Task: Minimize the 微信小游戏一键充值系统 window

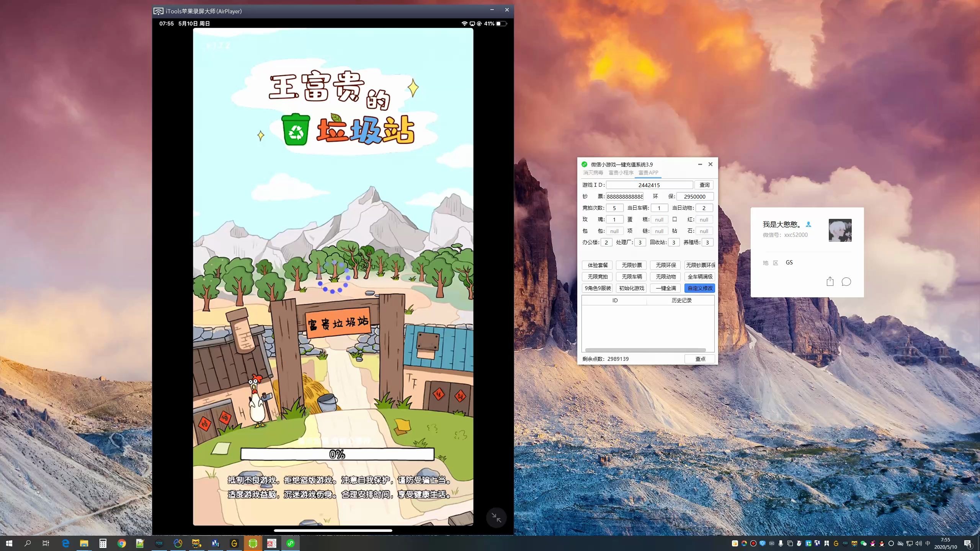Action: click(x=700, y=164)
